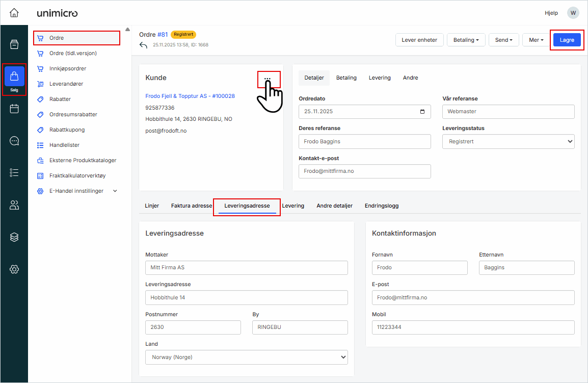Open the Leveringsstatus dropdown

(508, 141)
